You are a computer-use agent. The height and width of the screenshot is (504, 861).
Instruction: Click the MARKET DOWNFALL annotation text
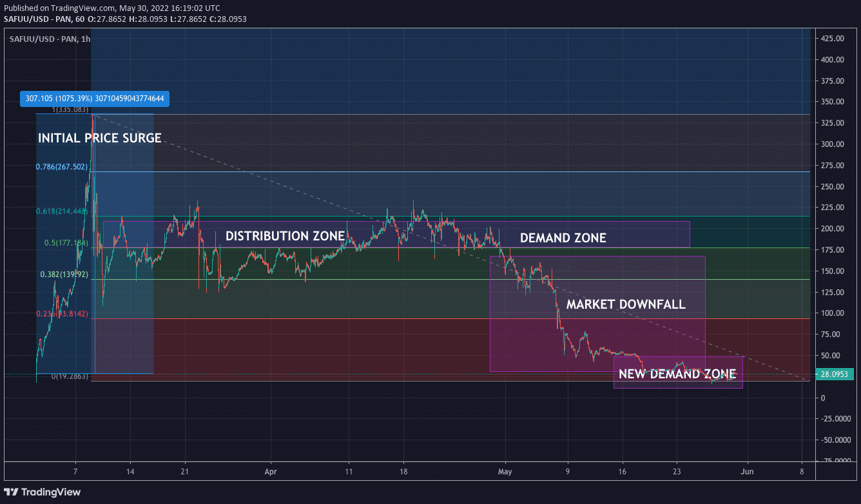click(625, 304)
